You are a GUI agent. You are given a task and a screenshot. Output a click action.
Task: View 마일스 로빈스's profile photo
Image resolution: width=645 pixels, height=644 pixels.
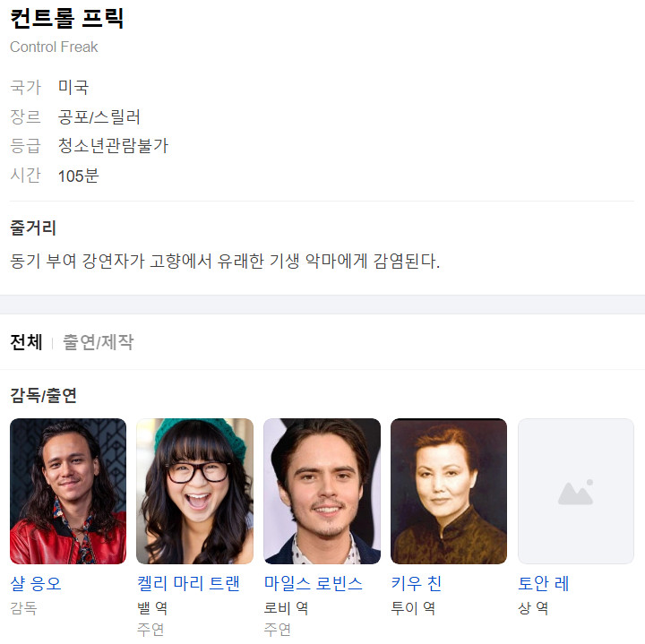pyautogui.click(x=322, y=491)
